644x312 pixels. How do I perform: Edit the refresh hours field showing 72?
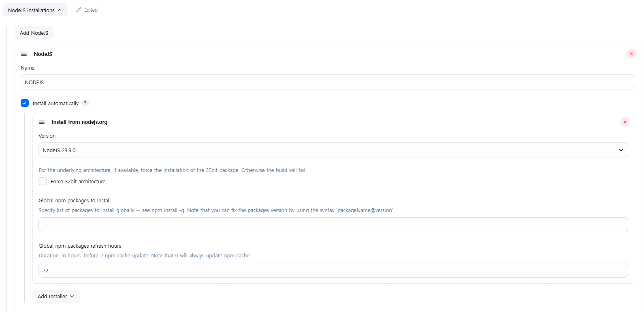click(x=333, y=270)
